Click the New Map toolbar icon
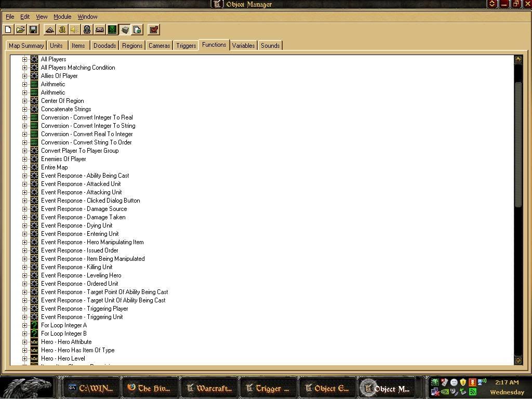532x399 pixels. (x=8, y=30)
